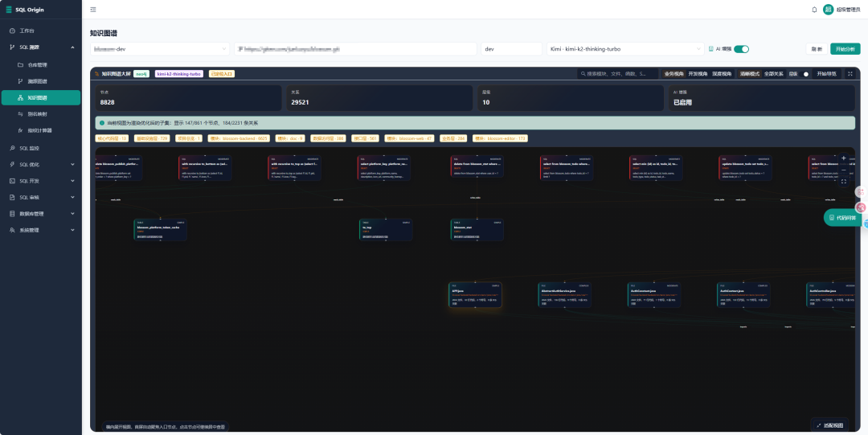Select the blossom_platform_token_cache table node
The image size is (868, 435).
(161, 230)
